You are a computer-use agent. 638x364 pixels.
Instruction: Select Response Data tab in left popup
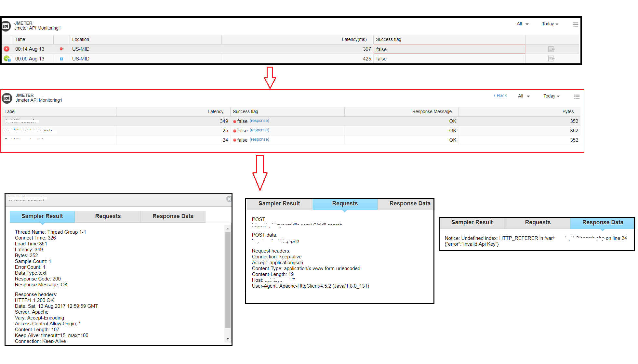pyautogui.click(x=173, y=216)
